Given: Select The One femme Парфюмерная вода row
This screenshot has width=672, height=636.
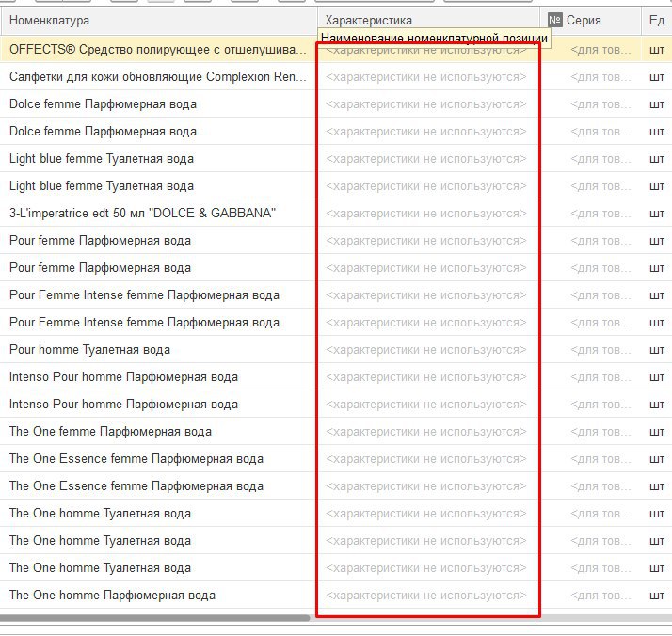Looking at the screenshot, I should pos(336,432).
